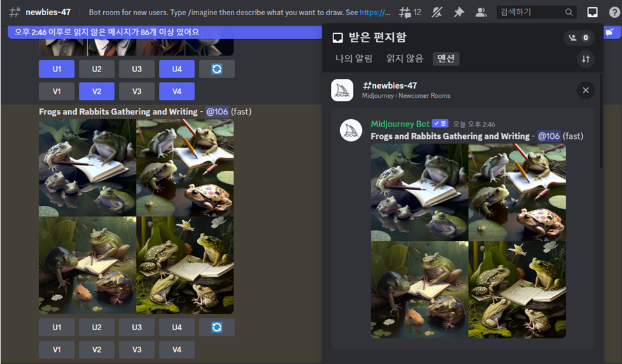Click highlighted V4 button in upper message
622x364 pixels.
pos(177,91)
